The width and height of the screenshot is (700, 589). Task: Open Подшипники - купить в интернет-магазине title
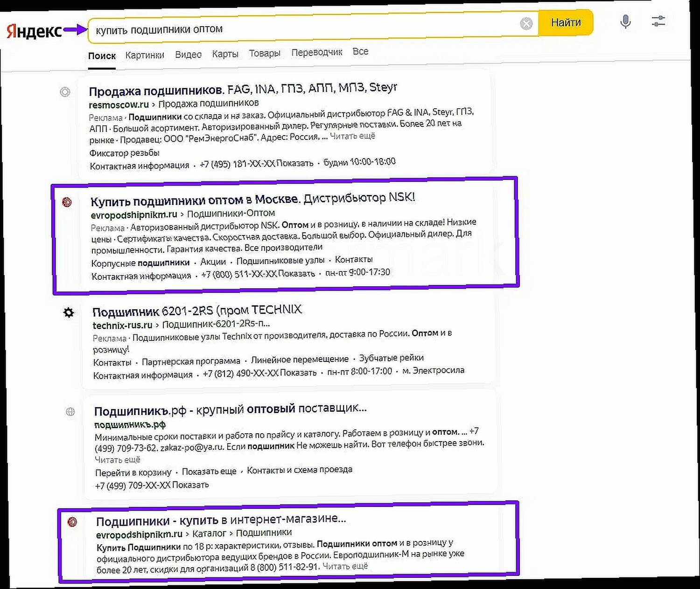221,520
